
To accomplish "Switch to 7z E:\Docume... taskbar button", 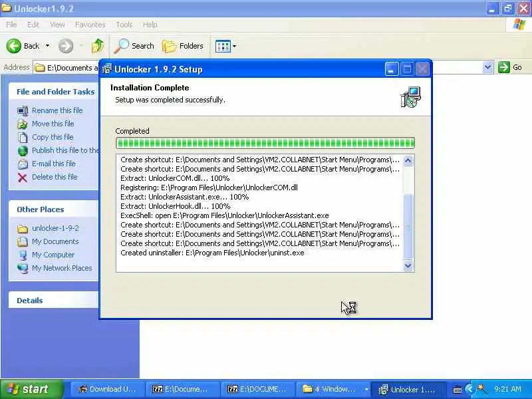I will coord(182,389).
